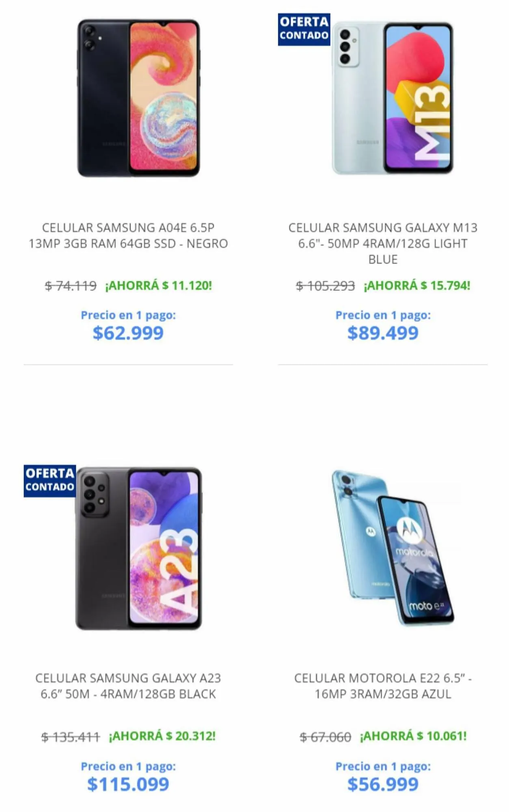Image resolution: width=509 pixels, height=812 pixels.
Task: Click the ¡AHORRÁ $ 20.312! savings label
Action: 162,736
